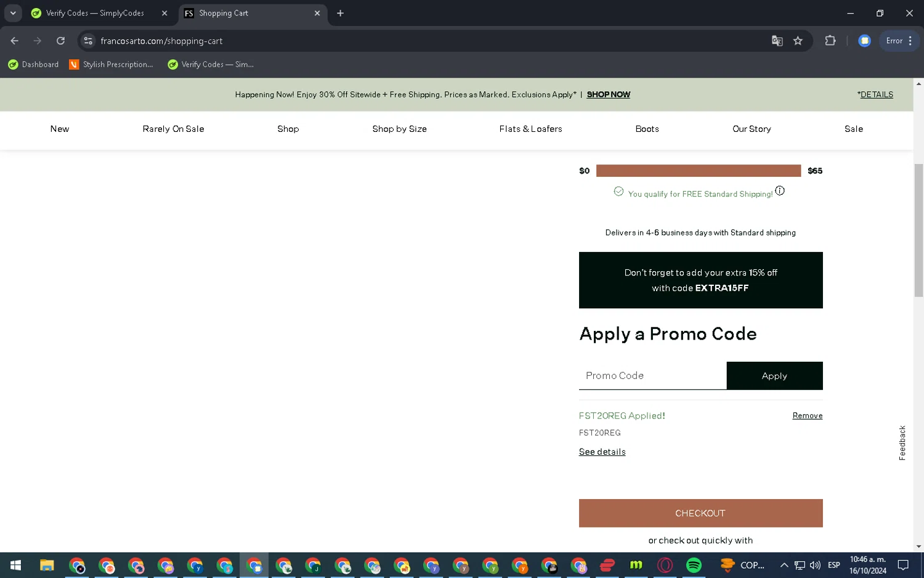Open the Boots navigation menu
The image size is (924, 578).
pos(647,129)
